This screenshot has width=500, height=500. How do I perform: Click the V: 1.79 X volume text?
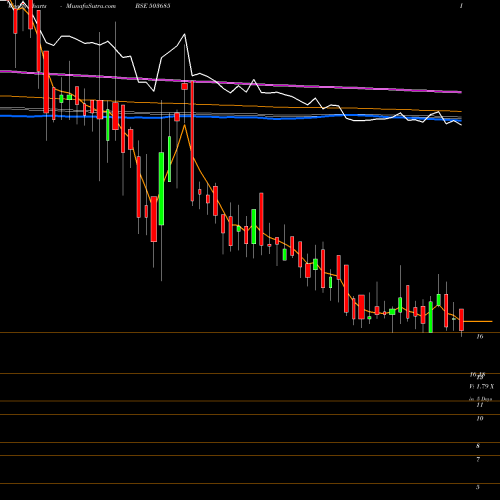[482, 387]
